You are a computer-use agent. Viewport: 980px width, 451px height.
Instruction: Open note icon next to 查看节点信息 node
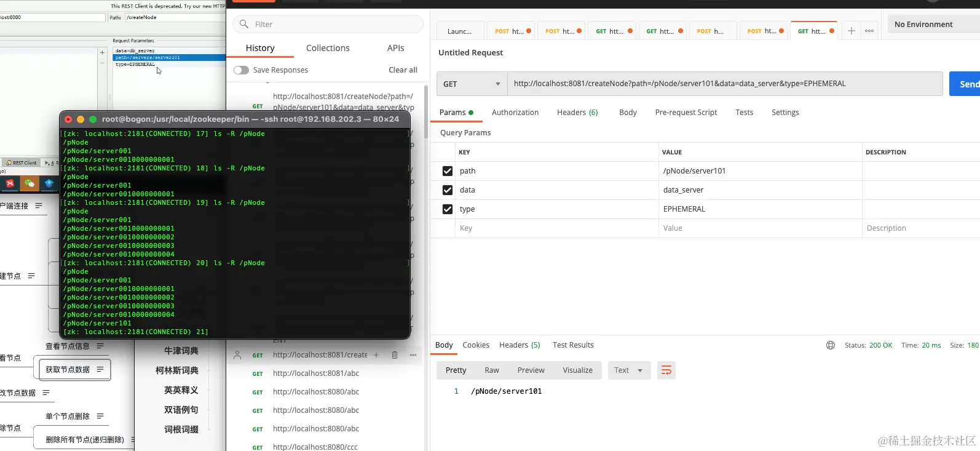(100, 346)
